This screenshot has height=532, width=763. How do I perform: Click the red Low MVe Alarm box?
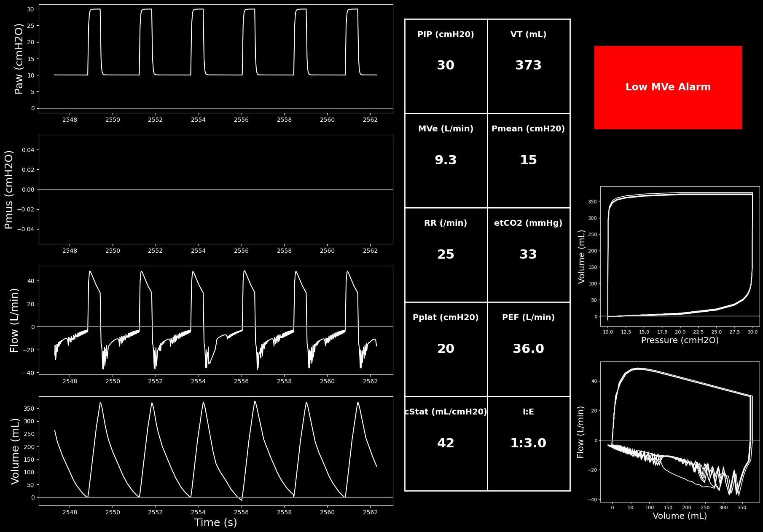coord(668,87)
